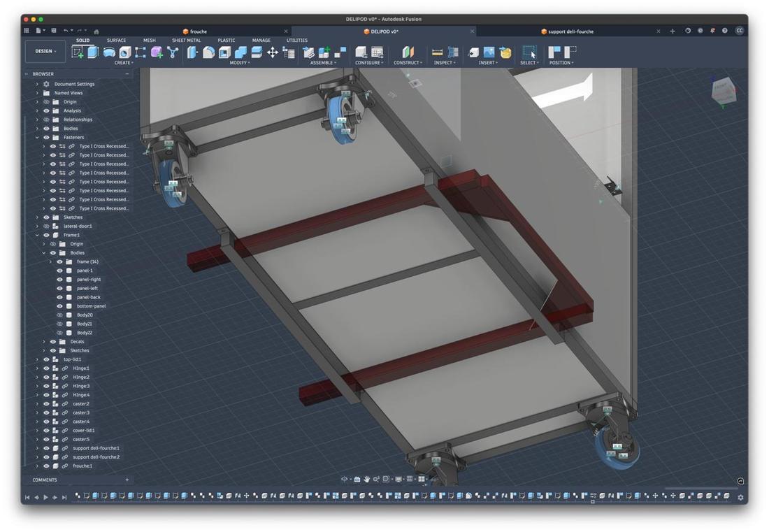The width and height of the screenshot is (769, 532).
Task: Switch to the support deli-fourche document tab
Action: tap(570, 31)
